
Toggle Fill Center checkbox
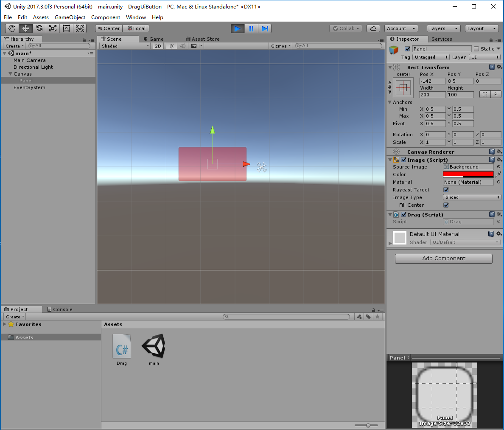[446, 205]
